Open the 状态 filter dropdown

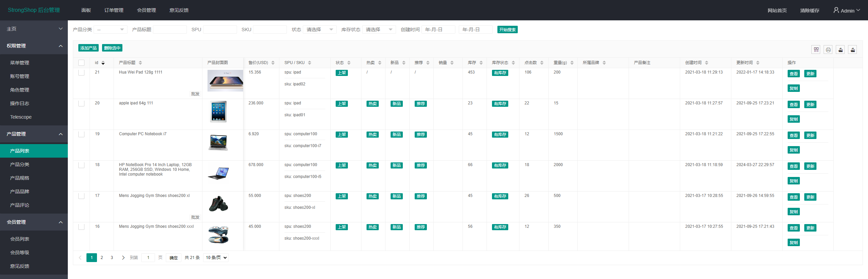click(x=320, y=29)
